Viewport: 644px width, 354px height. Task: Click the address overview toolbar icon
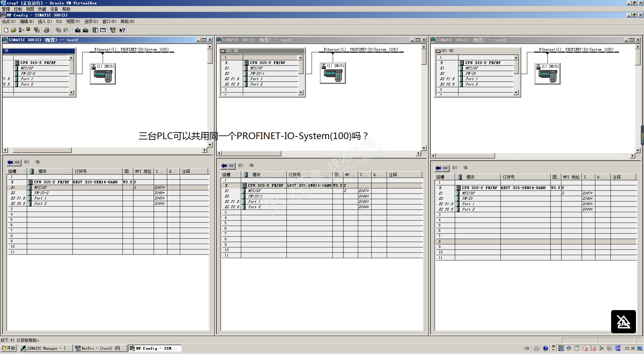(x=103, y=30)
